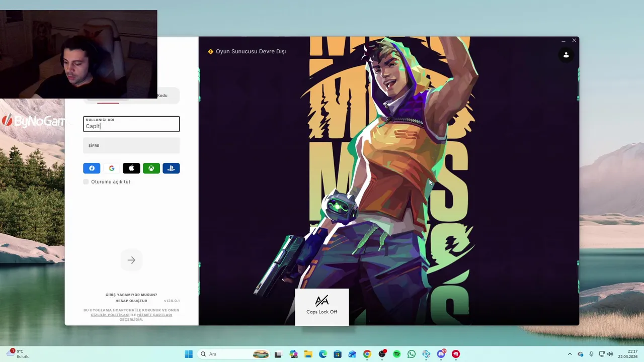This screenshot has height=362, width=644.
Task: Tick the Oturumu açık tut checkbox
Action: tap(86, 182)
